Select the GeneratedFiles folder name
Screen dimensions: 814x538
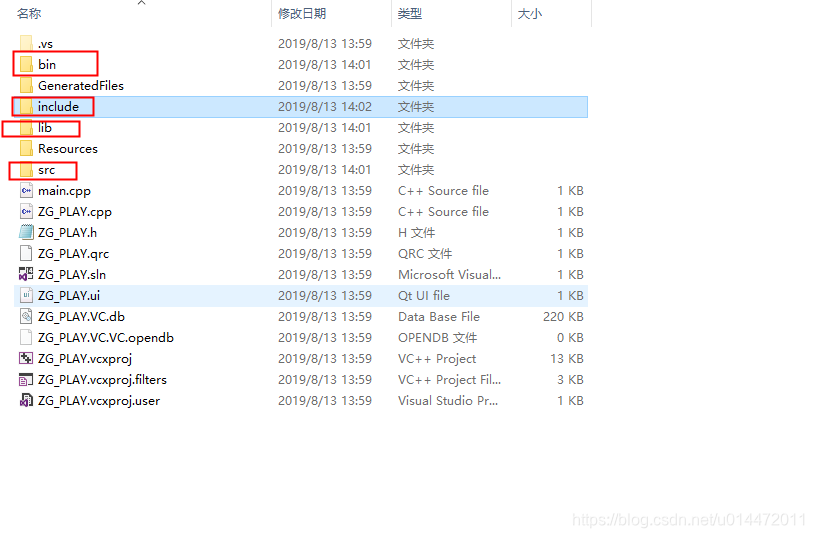click(81, 86)
